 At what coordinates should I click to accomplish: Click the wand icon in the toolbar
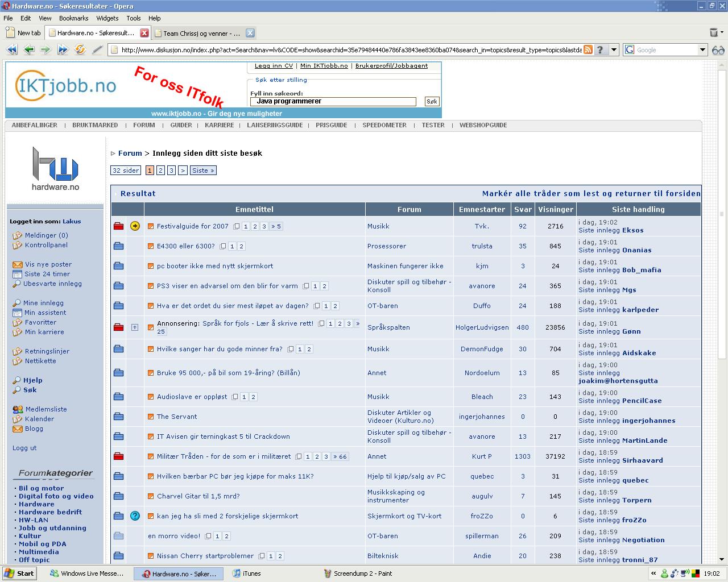point(97,49)
